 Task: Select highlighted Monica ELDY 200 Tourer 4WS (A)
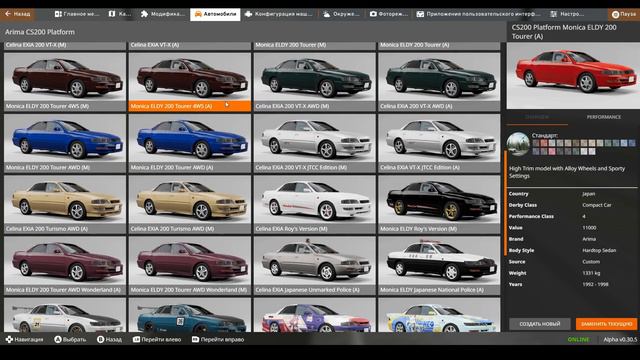pos(190,82)
